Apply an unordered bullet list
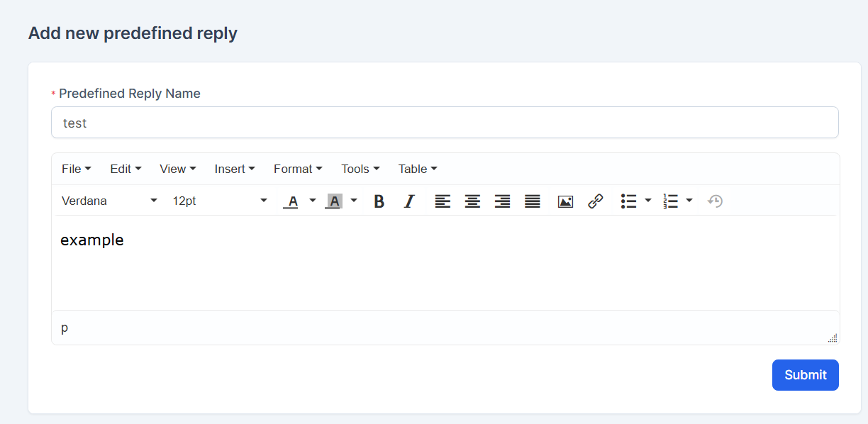This screenshot has width=868, height=424. pyautogui.click(x=629, y=201)
